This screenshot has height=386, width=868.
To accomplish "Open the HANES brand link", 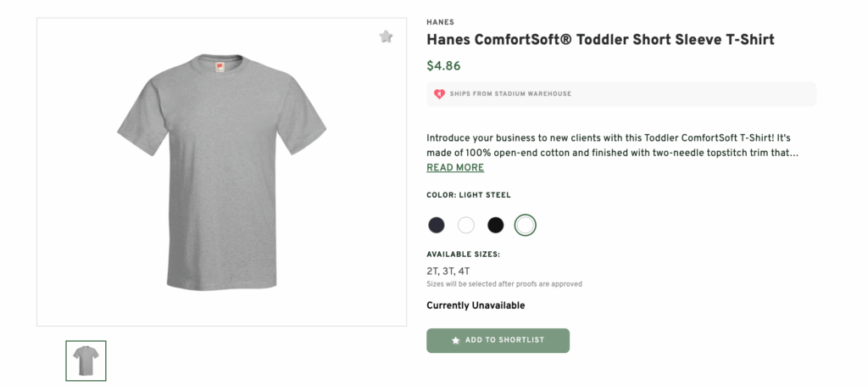I will point(440,22).
